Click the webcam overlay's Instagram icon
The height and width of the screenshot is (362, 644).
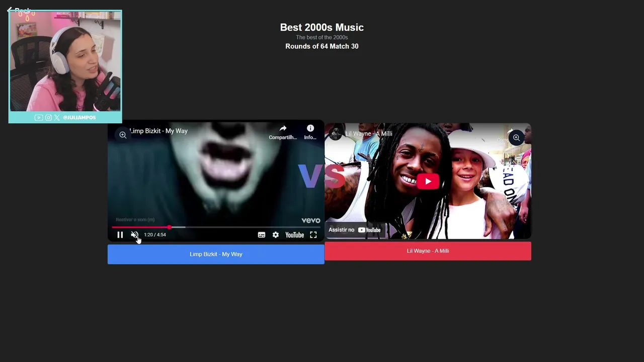[x=48, y=118]
